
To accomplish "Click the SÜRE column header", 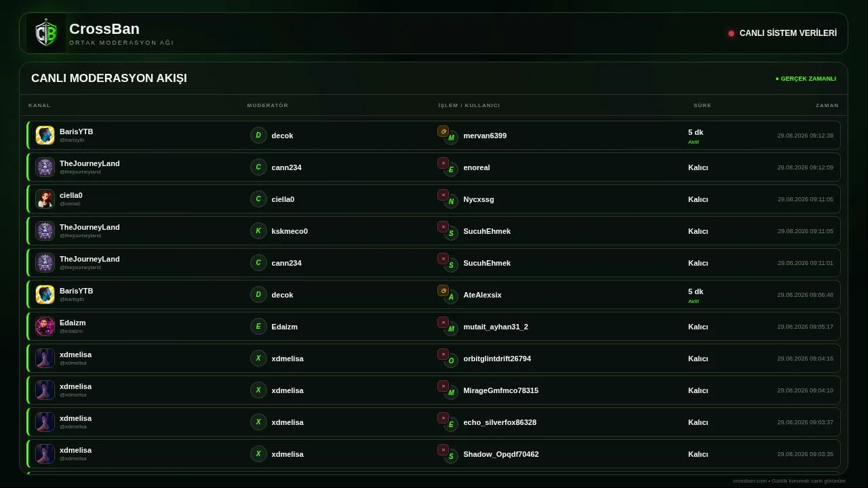I will [x=702, y=105].
